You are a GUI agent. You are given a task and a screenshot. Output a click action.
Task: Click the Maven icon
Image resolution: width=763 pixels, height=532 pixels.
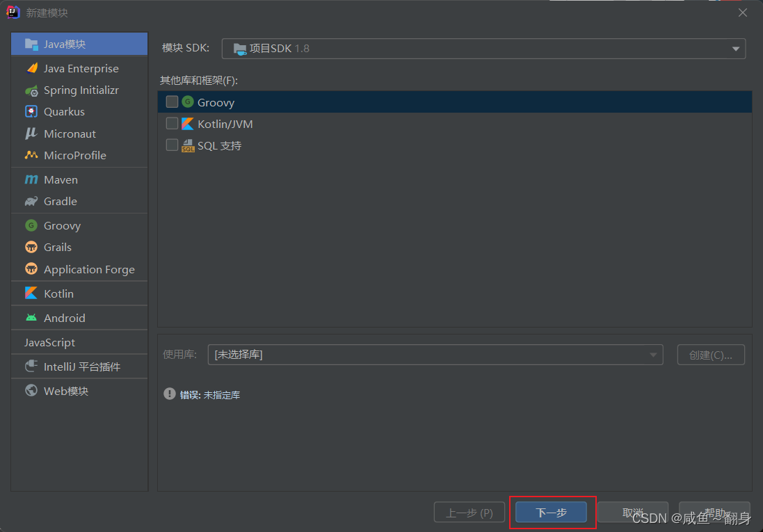pos(31,179)
